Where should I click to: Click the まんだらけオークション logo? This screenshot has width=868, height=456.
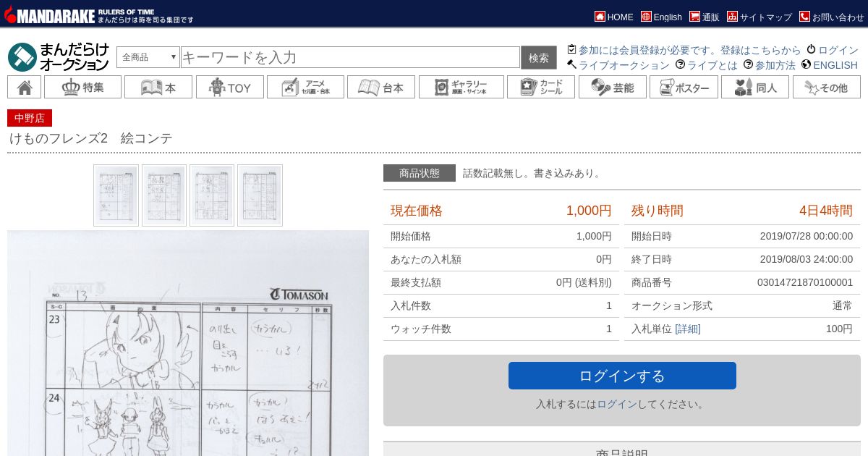[59, 57]
